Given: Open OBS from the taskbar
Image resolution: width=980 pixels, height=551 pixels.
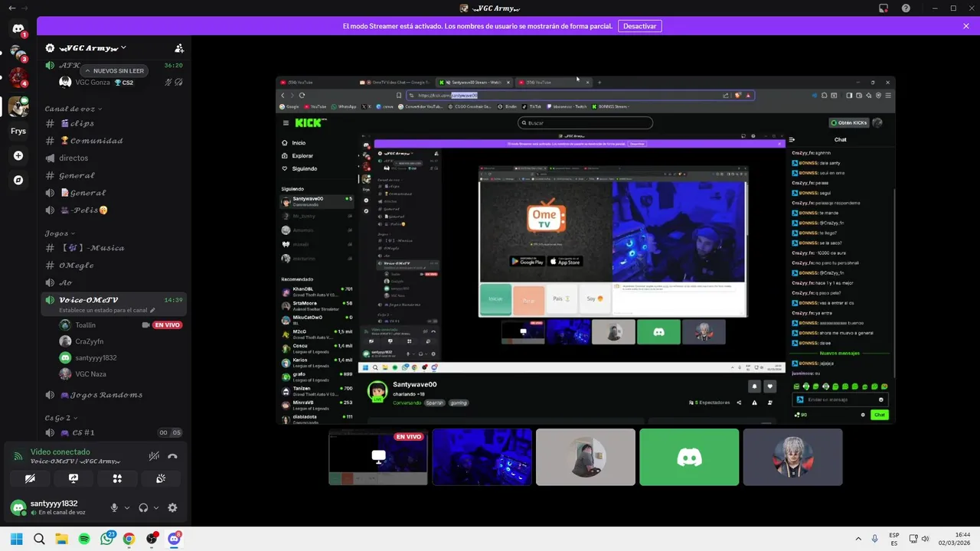Looking at the screenshot, I should (152, 539).
